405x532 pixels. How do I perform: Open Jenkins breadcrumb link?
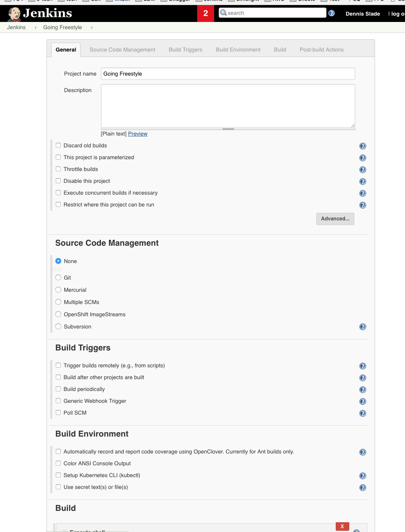pos(16,27)
